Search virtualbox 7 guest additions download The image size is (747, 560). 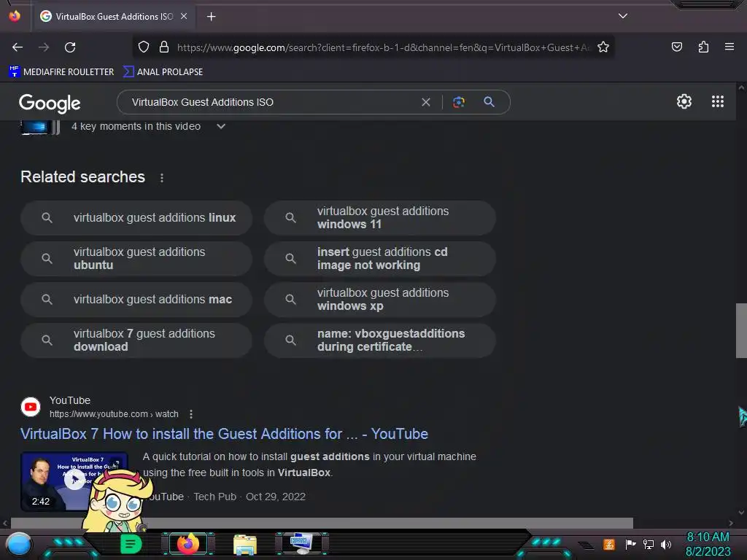point(136,341)
